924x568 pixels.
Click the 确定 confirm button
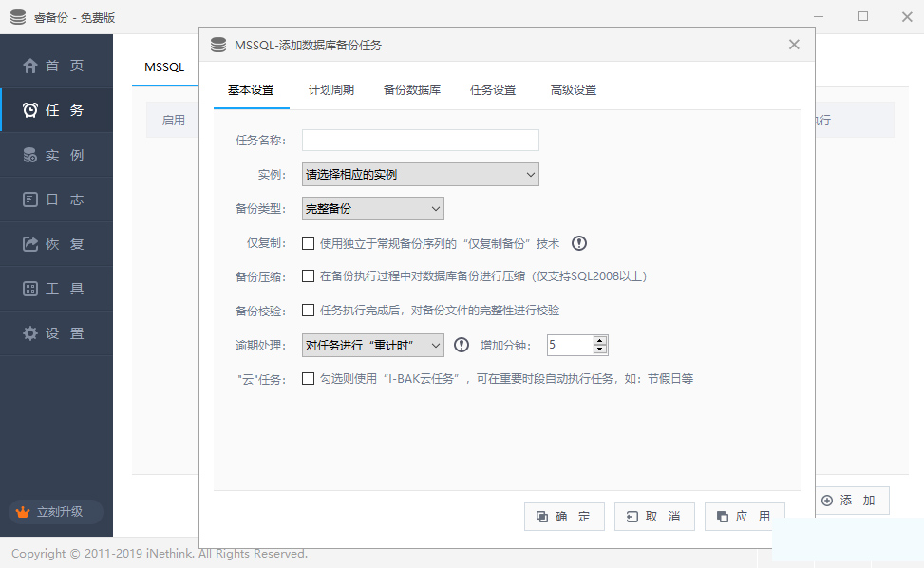pos(564,517)
